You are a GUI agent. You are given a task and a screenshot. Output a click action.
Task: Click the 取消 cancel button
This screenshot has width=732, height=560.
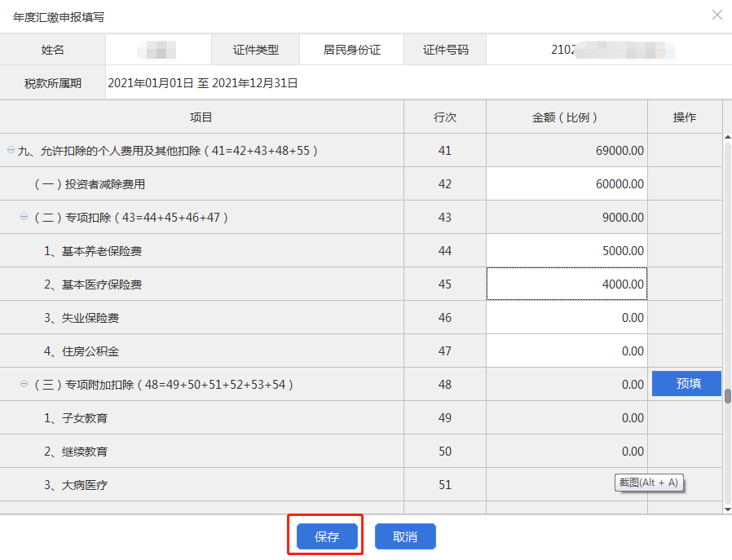coord(405,536)
